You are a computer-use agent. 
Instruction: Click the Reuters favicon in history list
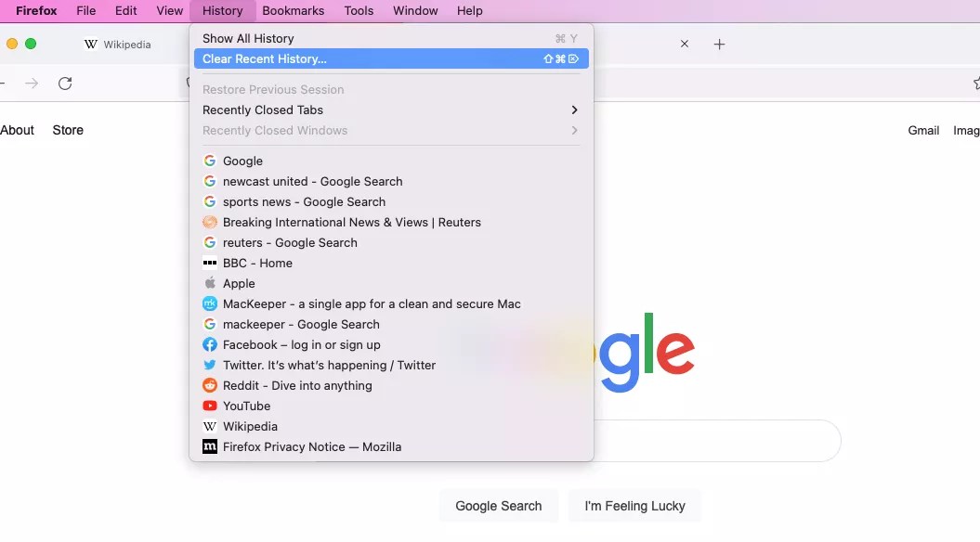point(209,223)
